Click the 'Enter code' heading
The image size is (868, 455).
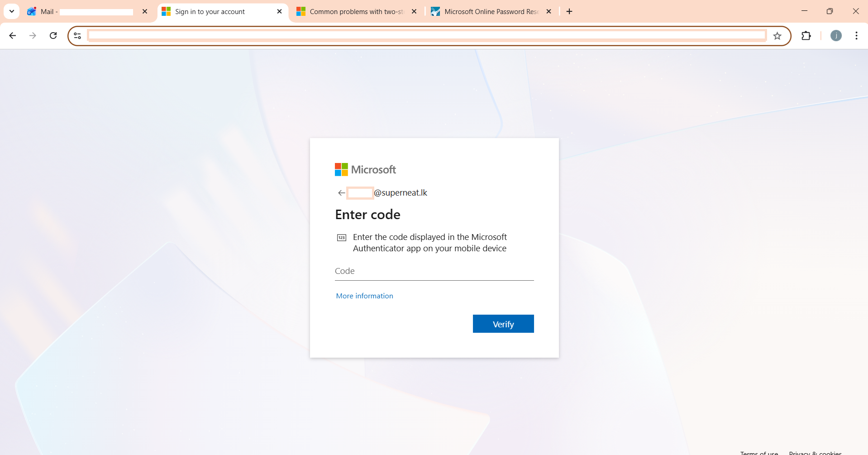coord(367,215)
